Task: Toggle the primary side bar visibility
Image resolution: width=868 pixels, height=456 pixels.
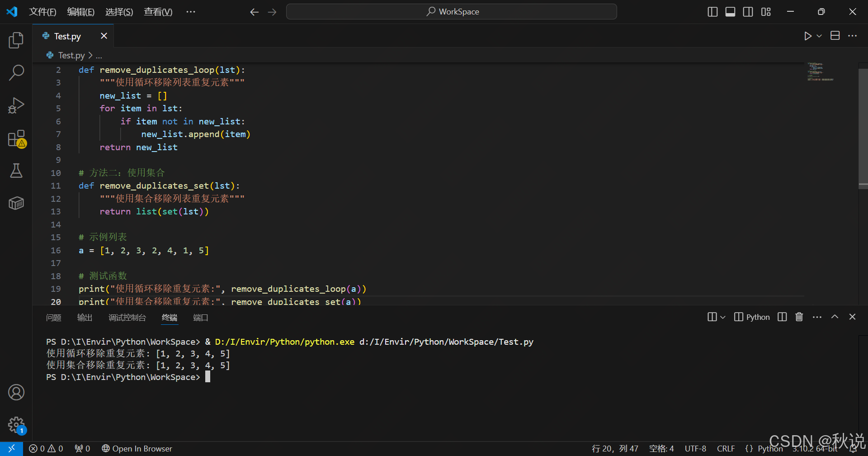Action: [x=712, y=12]
